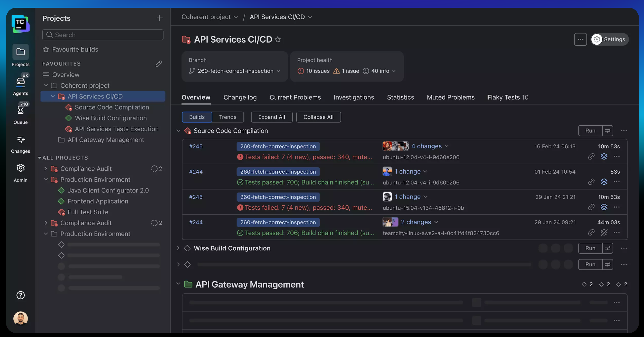Select the Builds view toggle
The image size is (644, 337).
197,117
